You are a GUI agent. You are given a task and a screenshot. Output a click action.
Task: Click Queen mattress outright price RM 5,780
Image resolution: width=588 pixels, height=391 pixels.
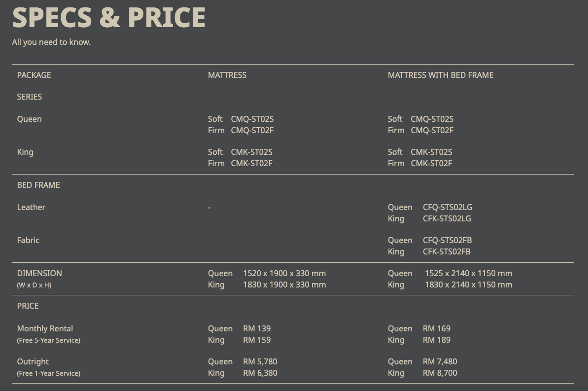(x=260, y=361)
